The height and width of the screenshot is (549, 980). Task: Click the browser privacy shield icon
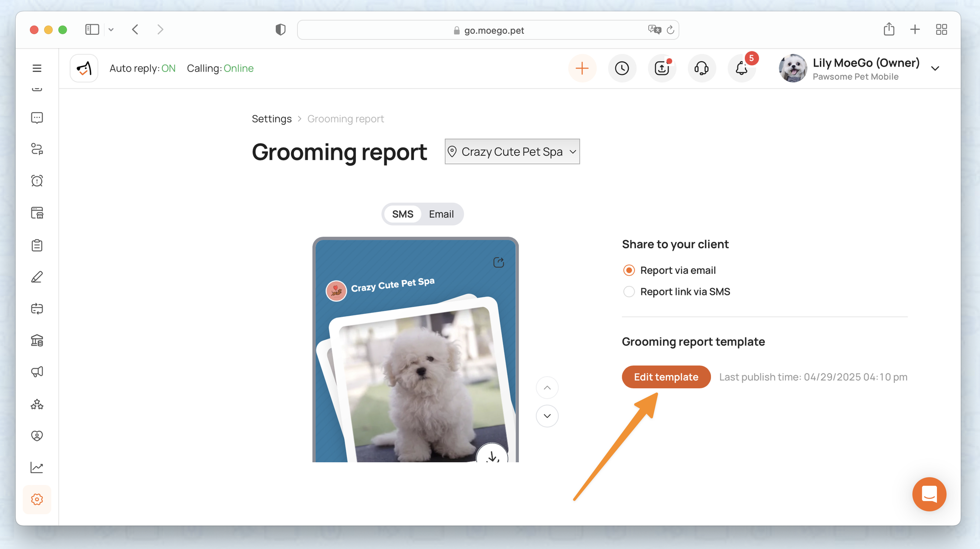280,30
